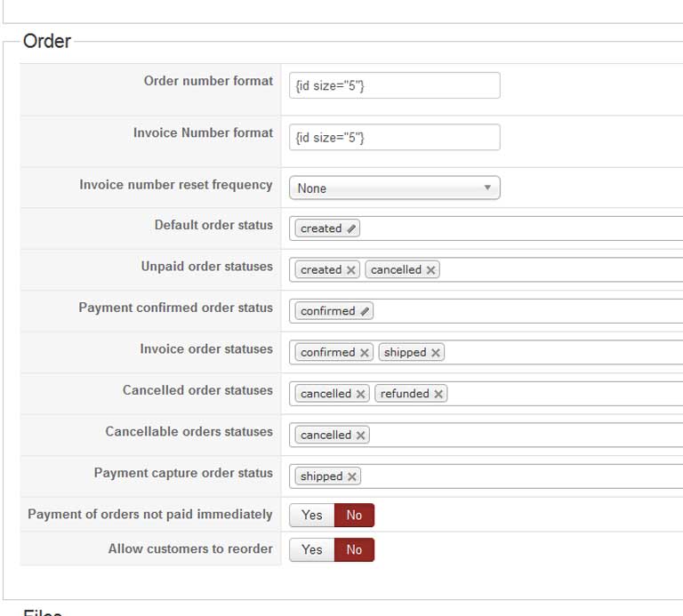This screenshot has width=683, height=616.
Task: Edit the 'created' default order status pencil
Action: pyautogui.click(x=352, y=228)
